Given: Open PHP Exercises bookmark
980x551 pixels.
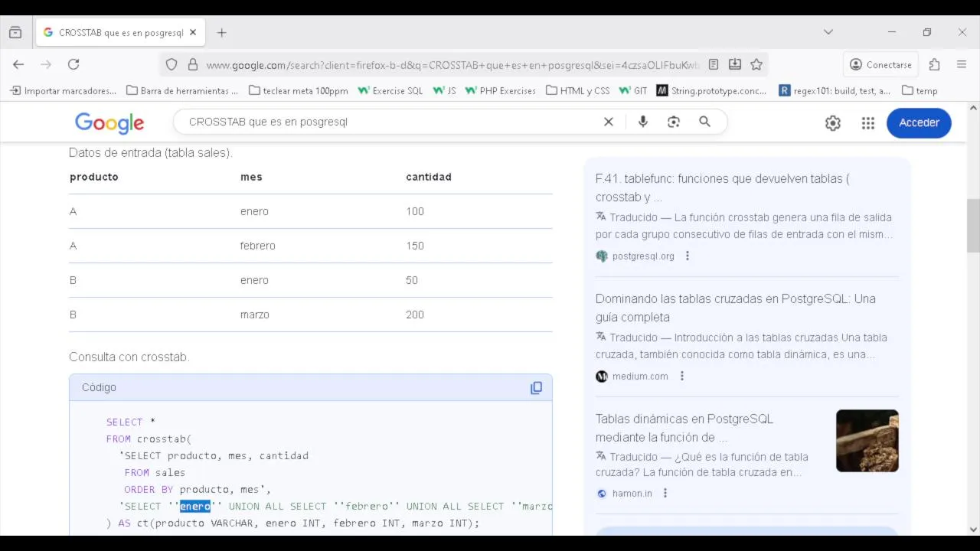Looking at the screenshot, I should (x=500, y=90).
